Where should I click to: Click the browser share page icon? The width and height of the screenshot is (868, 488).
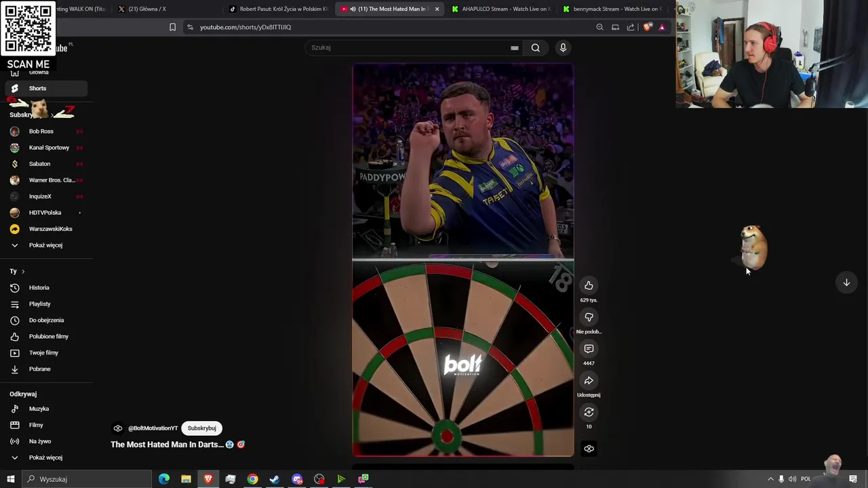click(631, 27)
